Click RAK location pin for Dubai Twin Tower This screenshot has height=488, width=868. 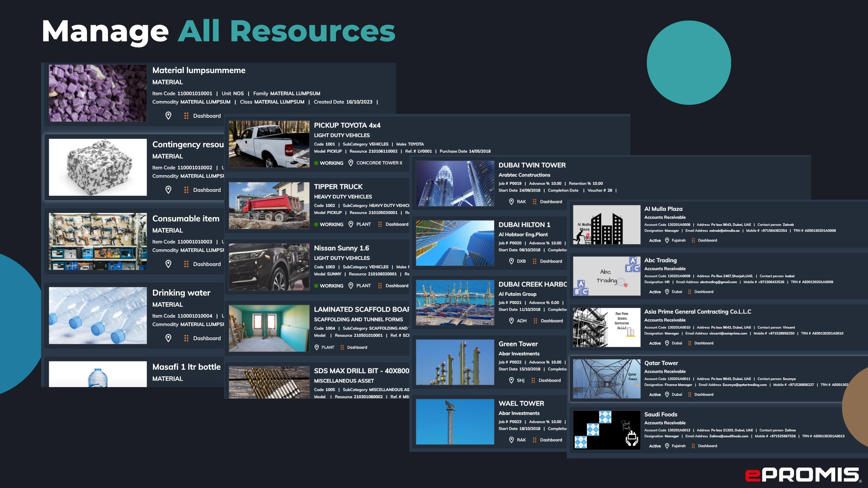511,202
